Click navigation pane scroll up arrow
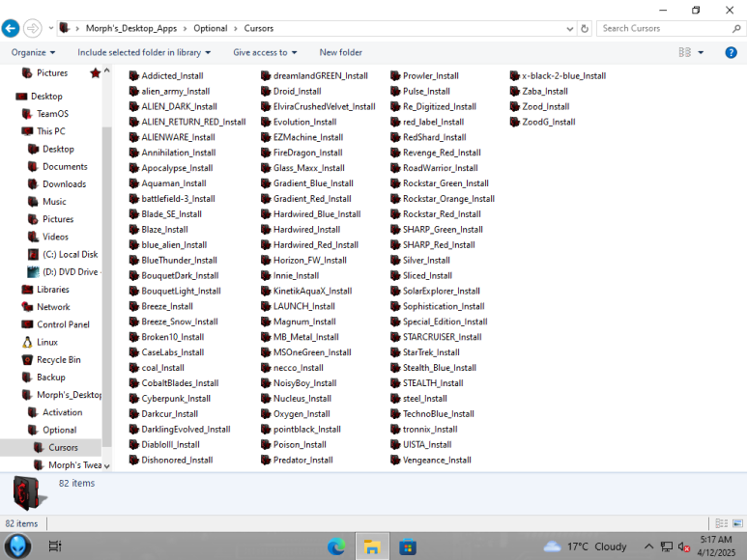Viewport: 747px width, 560px height. pyautogui.click(x=106, y=70)
